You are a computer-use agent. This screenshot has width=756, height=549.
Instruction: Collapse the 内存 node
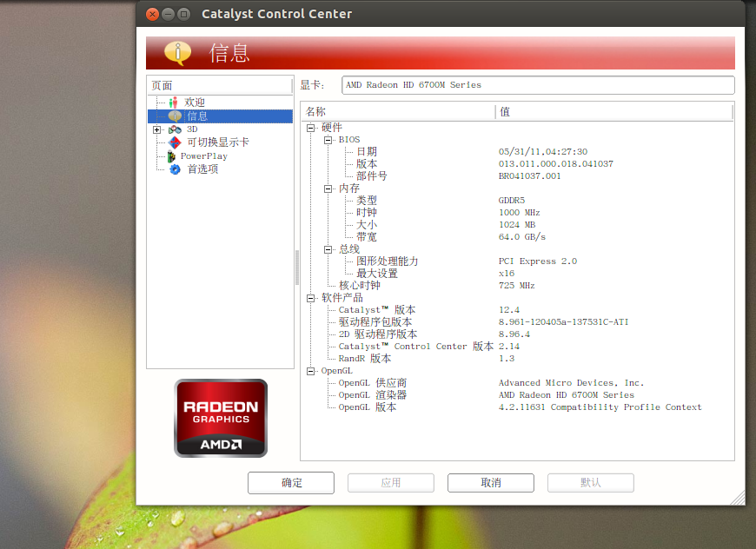(x=328, y=189)
